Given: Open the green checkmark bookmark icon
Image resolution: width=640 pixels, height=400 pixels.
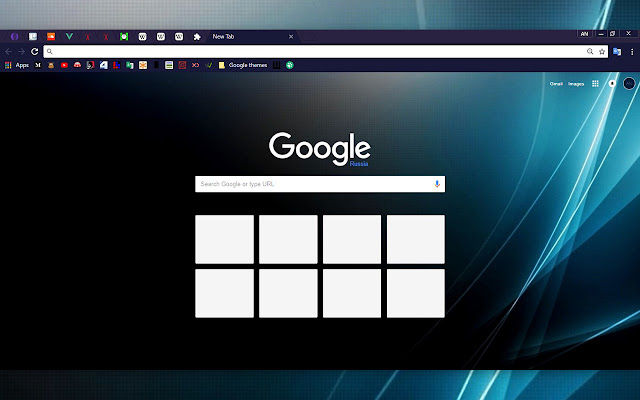Looking at the screenshot, I should 209,65.
